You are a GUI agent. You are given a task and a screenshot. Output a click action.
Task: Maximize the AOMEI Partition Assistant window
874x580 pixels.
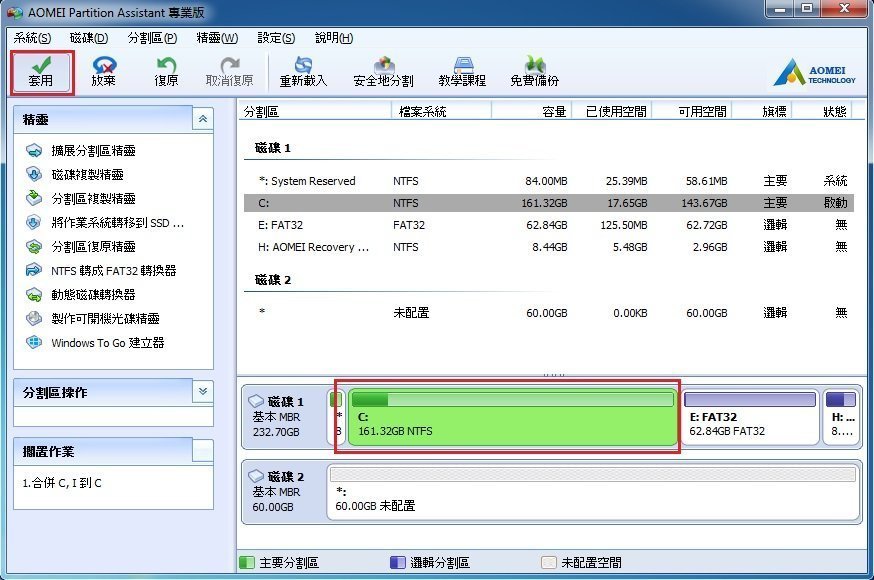point(807,8)
